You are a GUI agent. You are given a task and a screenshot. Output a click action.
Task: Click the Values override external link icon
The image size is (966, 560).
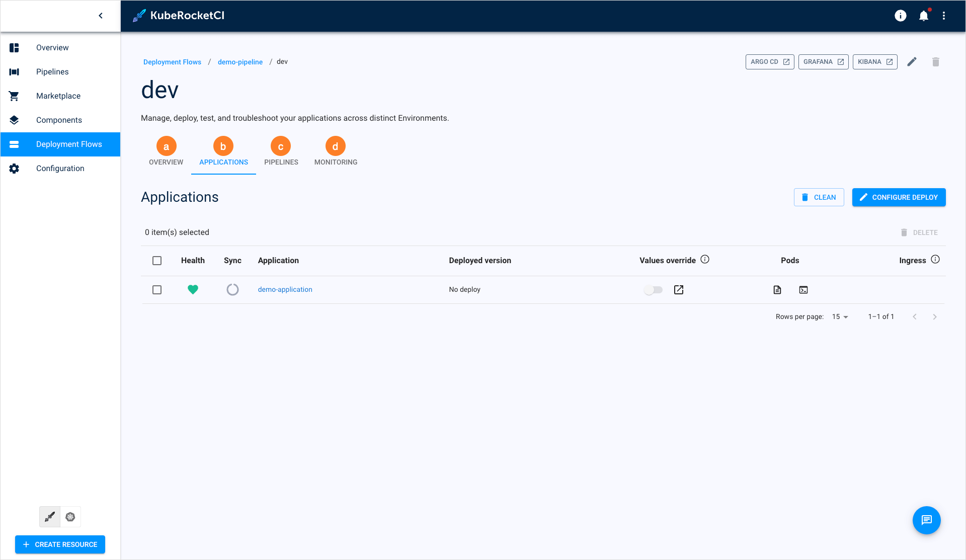(x=679, y=289)
